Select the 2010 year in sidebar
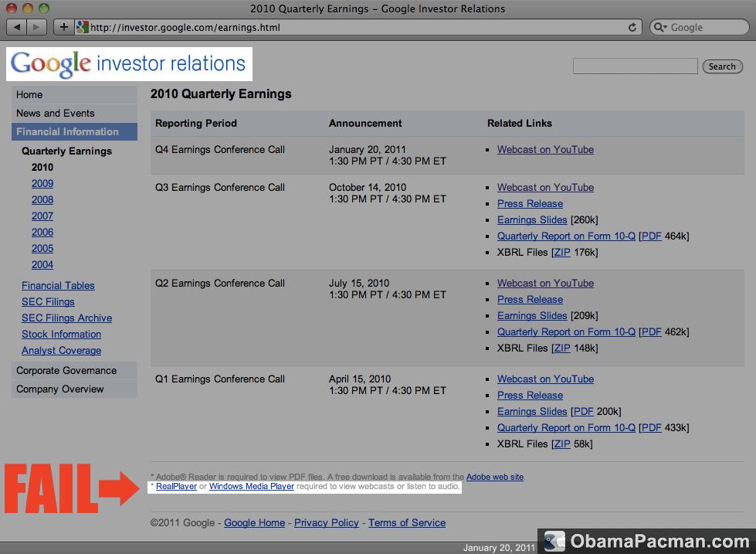The height and width of the screenshot is (554, 756). click(42, 168)
